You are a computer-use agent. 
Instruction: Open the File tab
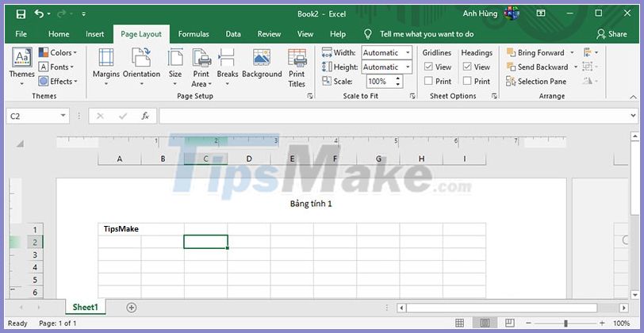[x=21, y=34]
